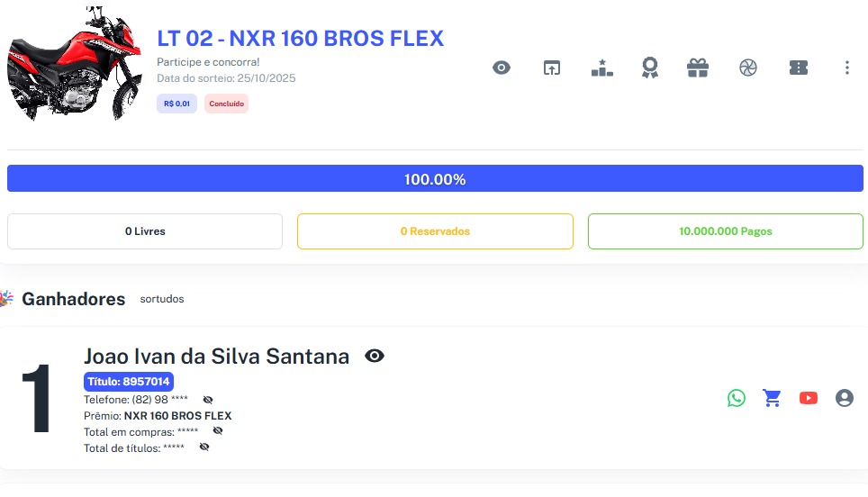The width and height of the screenshot is (868, 497).
Task: Reveal the hidden telephone number
Action: [x=208, y=399]
